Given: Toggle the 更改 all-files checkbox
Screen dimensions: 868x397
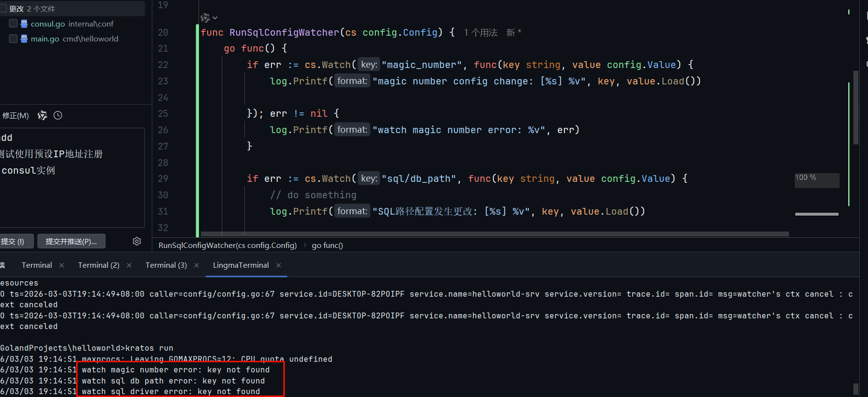Looking at the screenshot, I should pos(3,9).
